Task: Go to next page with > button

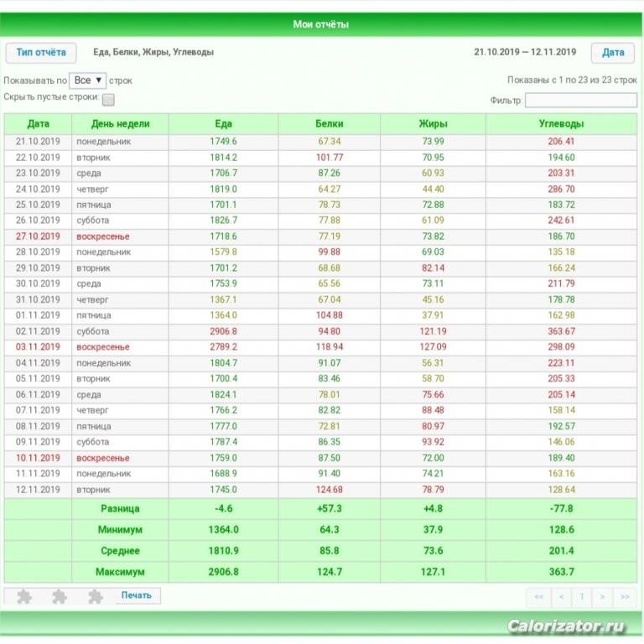Action: click(602, 597)
